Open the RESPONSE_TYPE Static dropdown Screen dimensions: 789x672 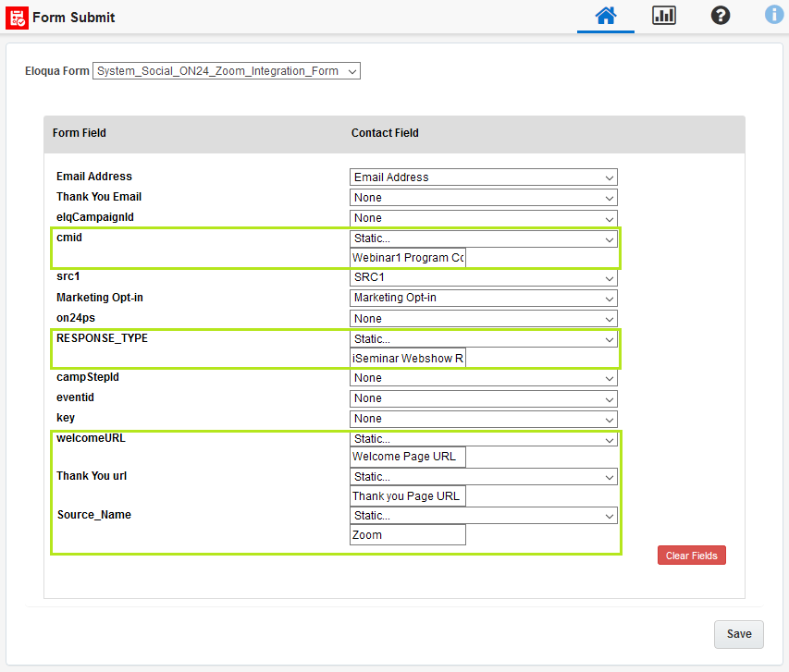[x=483, y=339]
